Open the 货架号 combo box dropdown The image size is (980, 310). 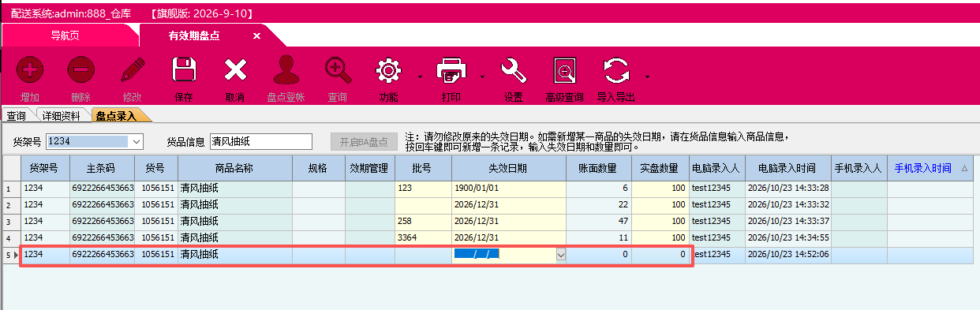pos(136,141)
